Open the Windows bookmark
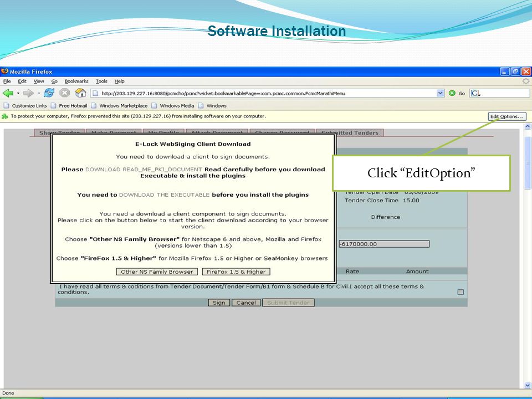This screenshot has width=532, height=399. tap(212, 105)
